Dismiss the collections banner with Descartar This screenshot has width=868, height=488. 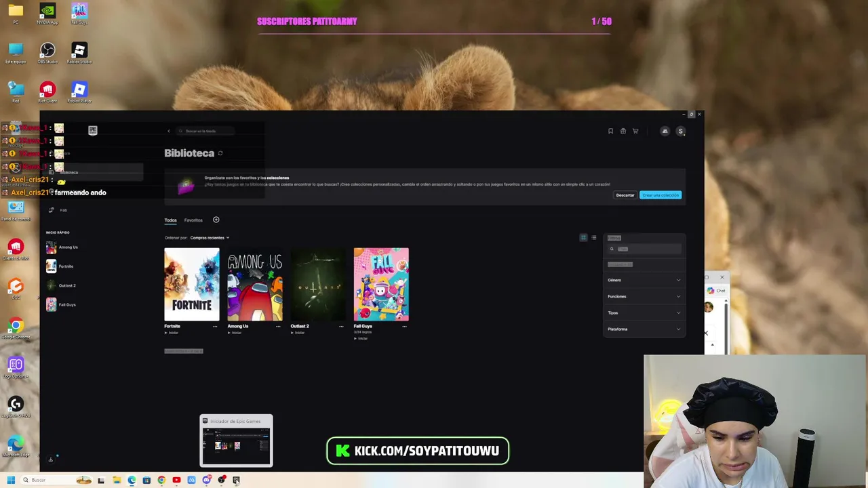click(625, 195)
